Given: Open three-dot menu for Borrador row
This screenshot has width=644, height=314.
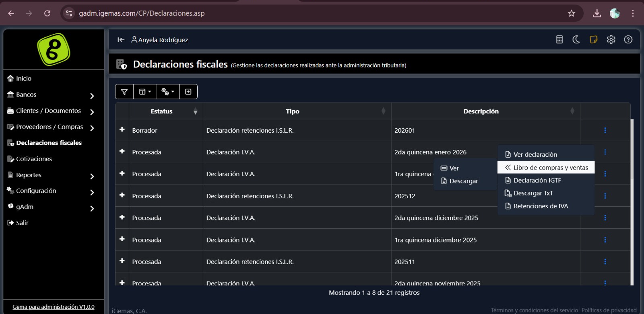Looking at the screenshot, I should coord(605,130).
